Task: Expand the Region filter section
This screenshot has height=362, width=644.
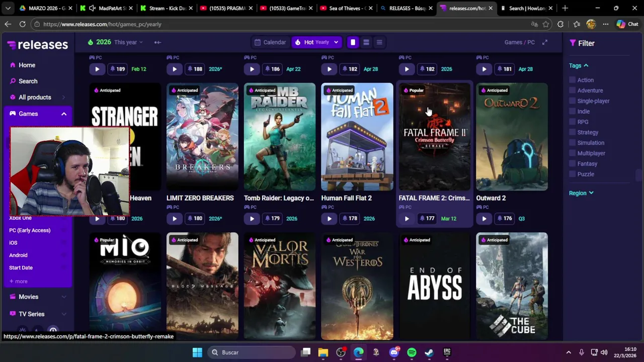Action: pyautogui.click(x=581, y=193)
